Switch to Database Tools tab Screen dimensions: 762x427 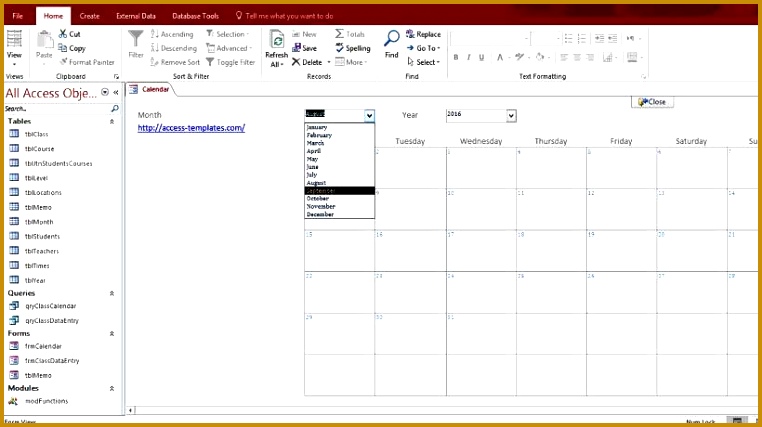195,16
